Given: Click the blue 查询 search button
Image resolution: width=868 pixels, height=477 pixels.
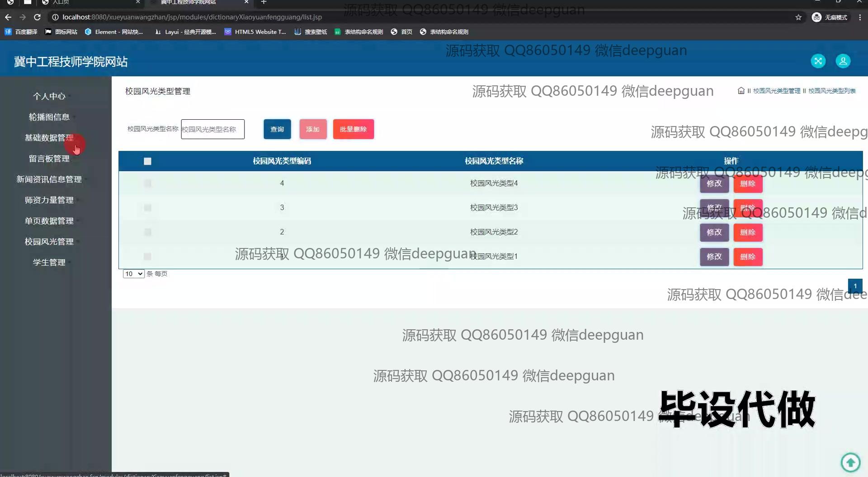Looking at the screenshot, I should point(277,129).
